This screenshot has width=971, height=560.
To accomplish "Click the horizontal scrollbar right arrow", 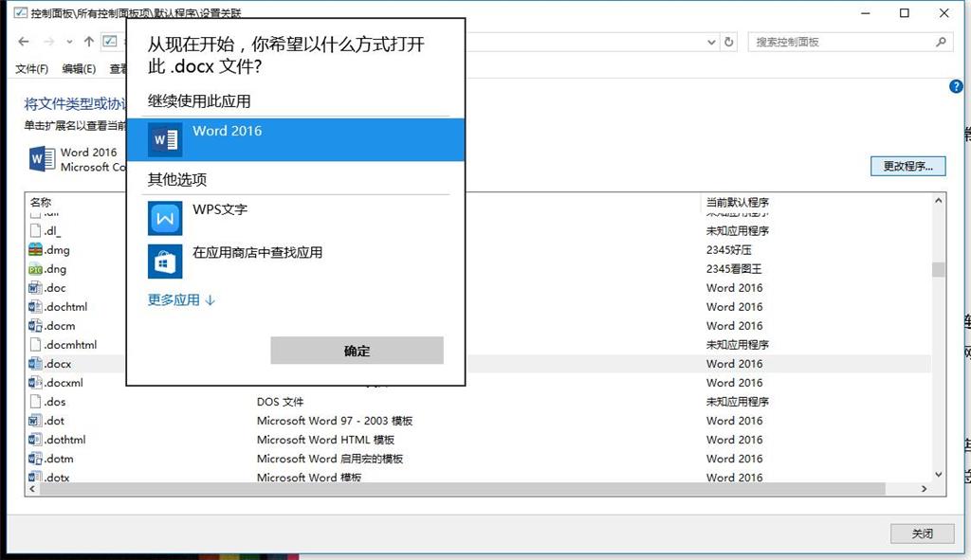I will pyautogui.click(x=924, y=489).
